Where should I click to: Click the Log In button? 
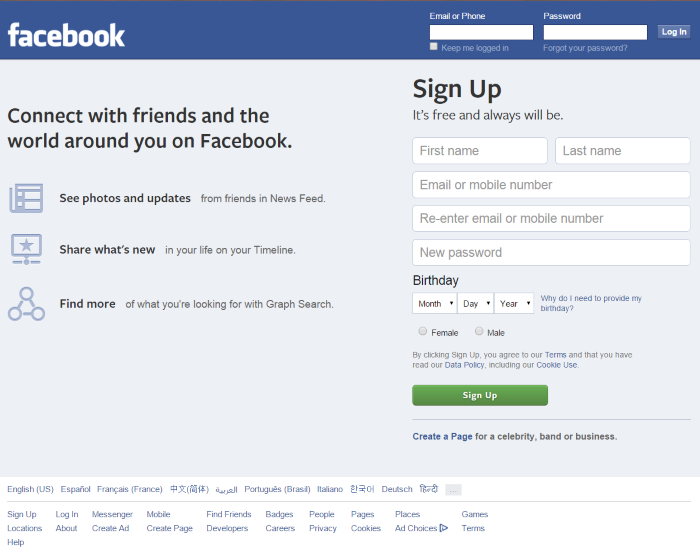coord(674,32)
